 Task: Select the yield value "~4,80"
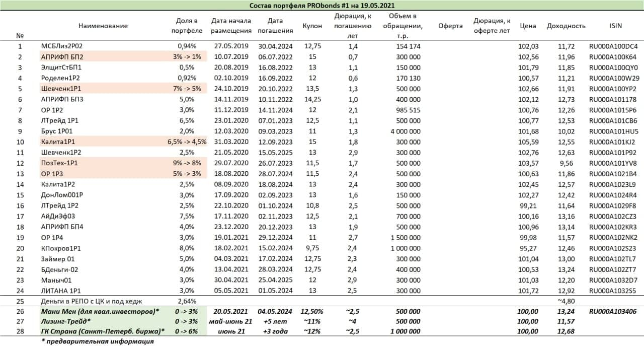[566, 301]
